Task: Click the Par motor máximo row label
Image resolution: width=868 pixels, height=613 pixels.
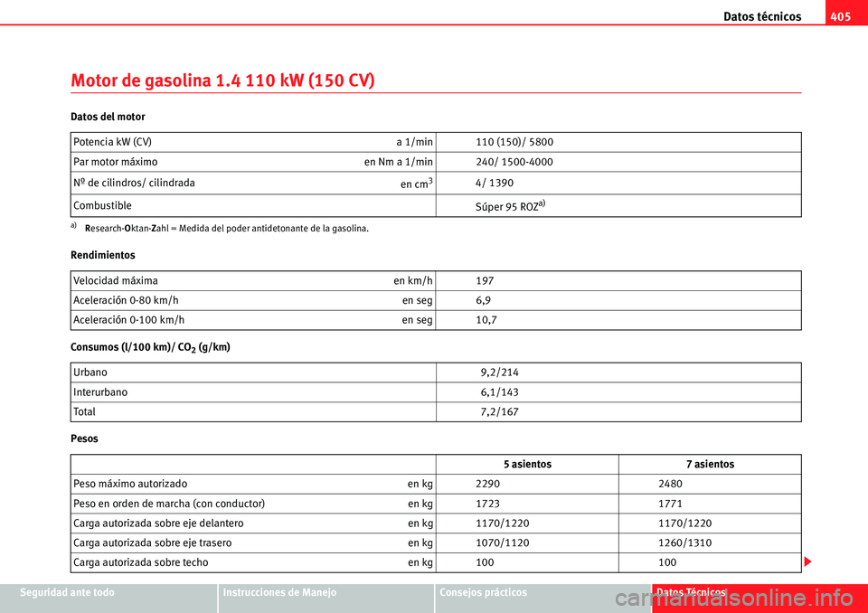Action: [115, 162]
